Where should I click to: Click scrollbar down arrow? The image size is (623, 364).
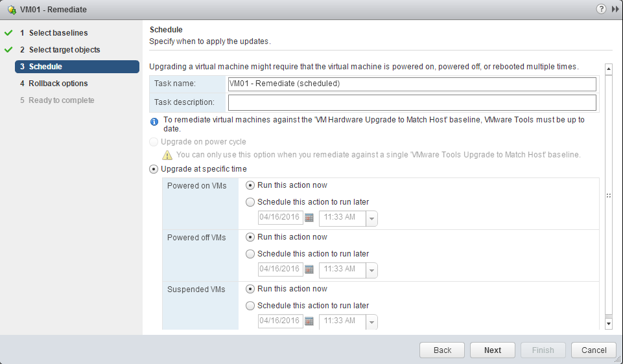click(x=609, y=324)
